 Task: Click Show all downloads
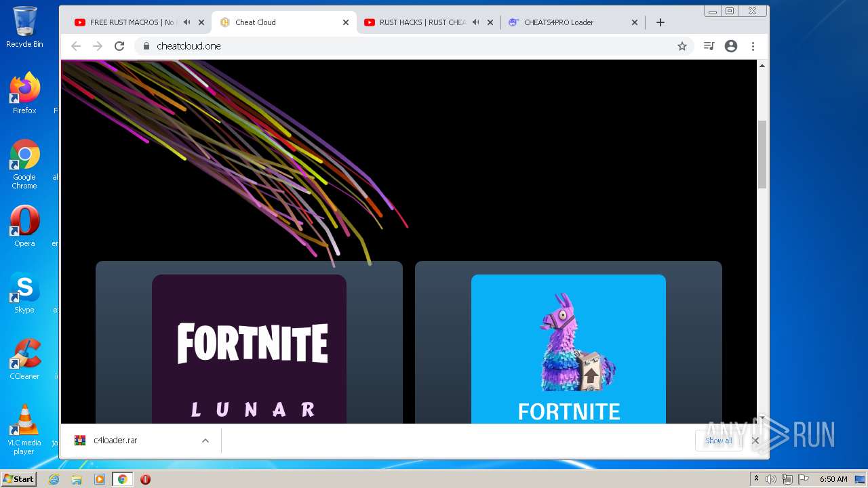tap(718, 441)
